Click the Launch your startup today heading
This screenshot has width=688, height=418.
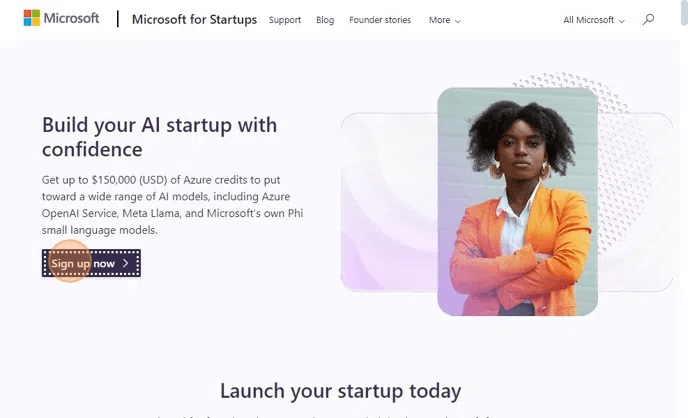click(x=340, y=391)
